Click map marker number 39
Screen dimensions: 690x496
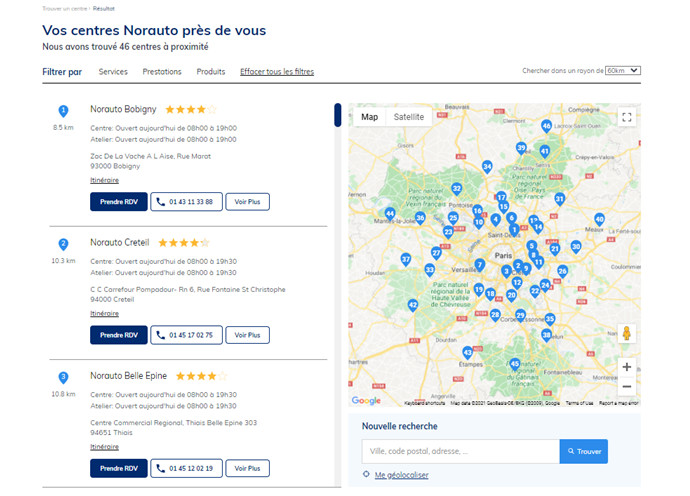pos(521,148)
